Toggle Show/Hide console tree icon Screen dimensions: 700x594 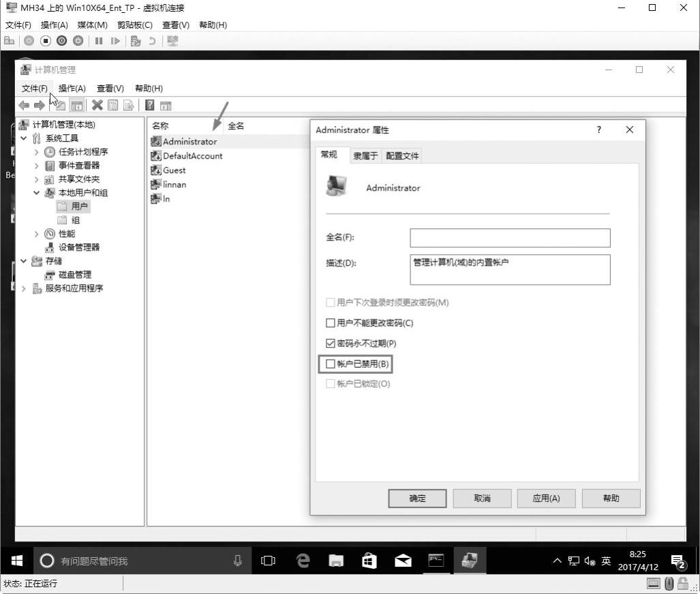coord(77,106)
